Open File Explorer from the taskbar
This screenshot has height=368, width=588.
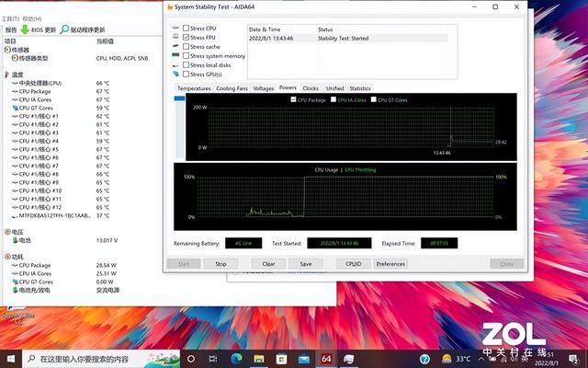[x=259, y=359]
